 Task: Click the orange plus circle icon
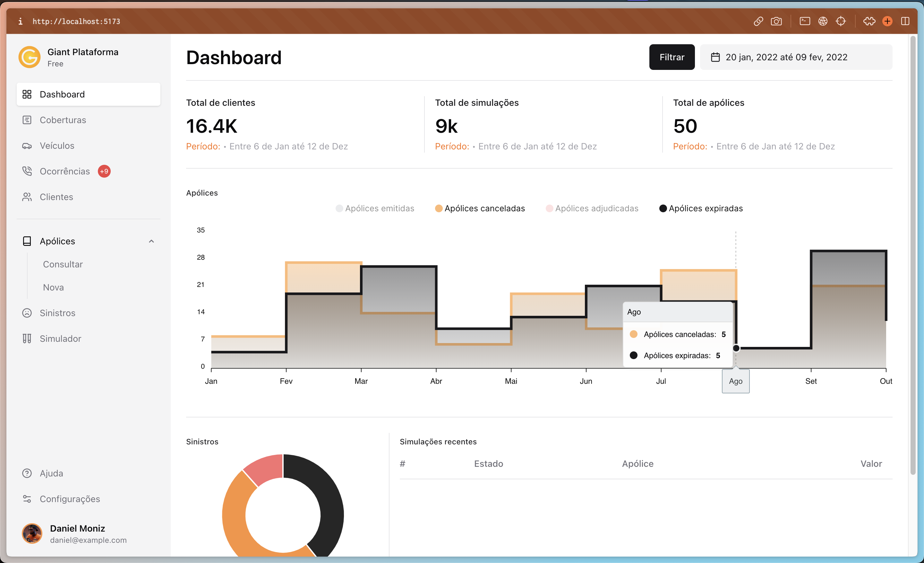click(x=887, y=21)
